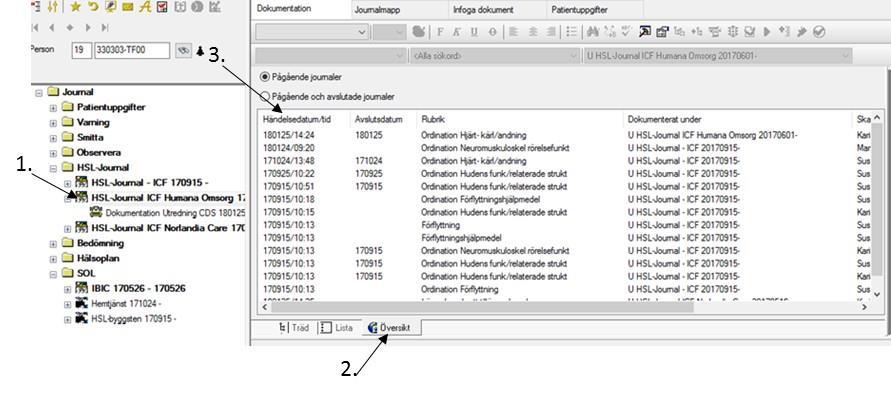Viewport: 891px width, 396px height.
Task: Go to next record arrow
Action: pyautogui.click(x=88, y=27)
